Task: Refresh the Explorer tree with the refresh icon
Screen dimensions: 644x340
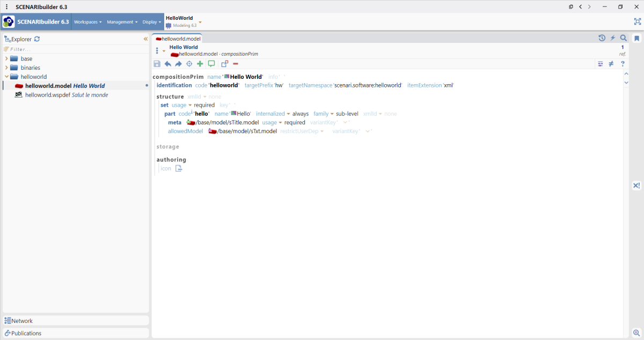Action: pyautogui.click(x=36, y=39)
